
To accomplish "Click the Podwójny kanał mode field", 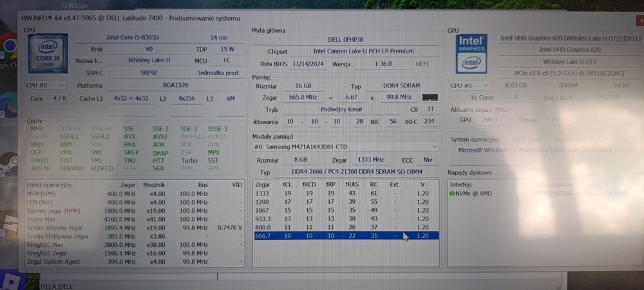I will pyautogui.click(x=341, y=109).
